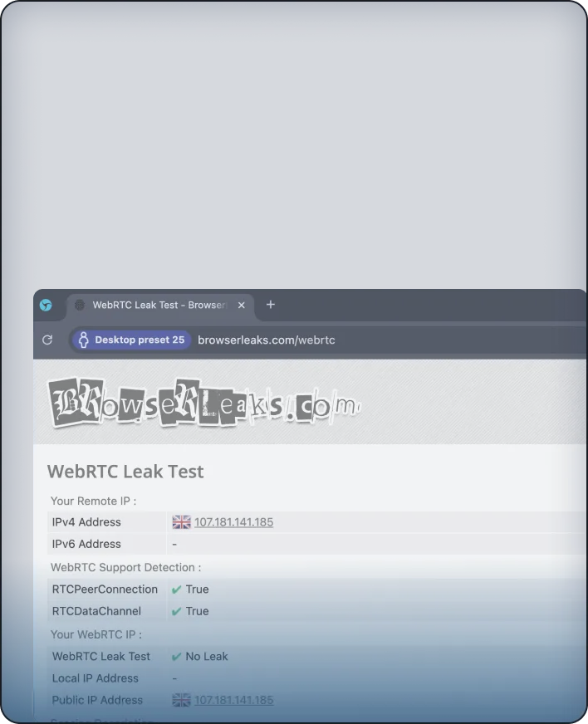Click the Local IP Address row label

pyautogui.click(x=96, y=678)
